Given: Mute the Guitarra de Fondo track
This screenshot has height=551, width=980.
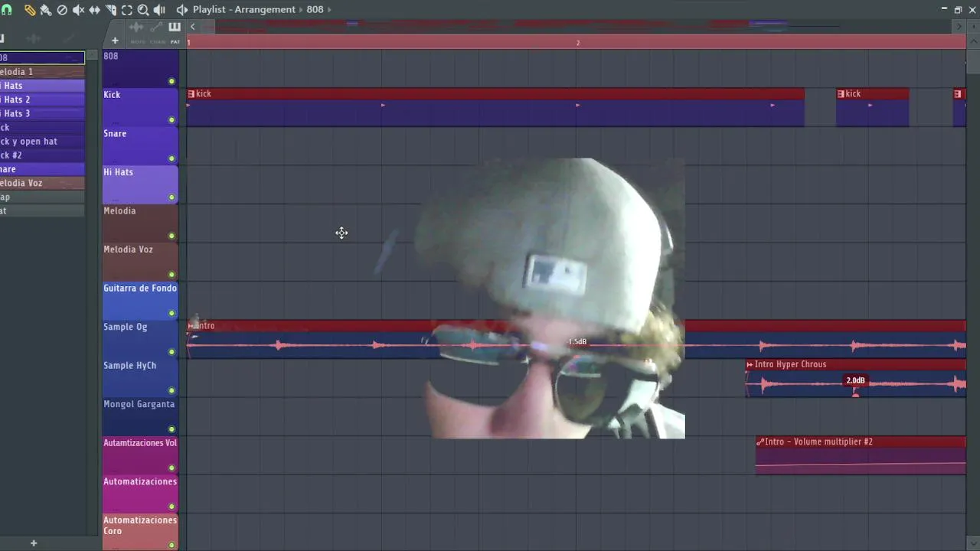Looking at the screenshot, I should tap(171, 313).
